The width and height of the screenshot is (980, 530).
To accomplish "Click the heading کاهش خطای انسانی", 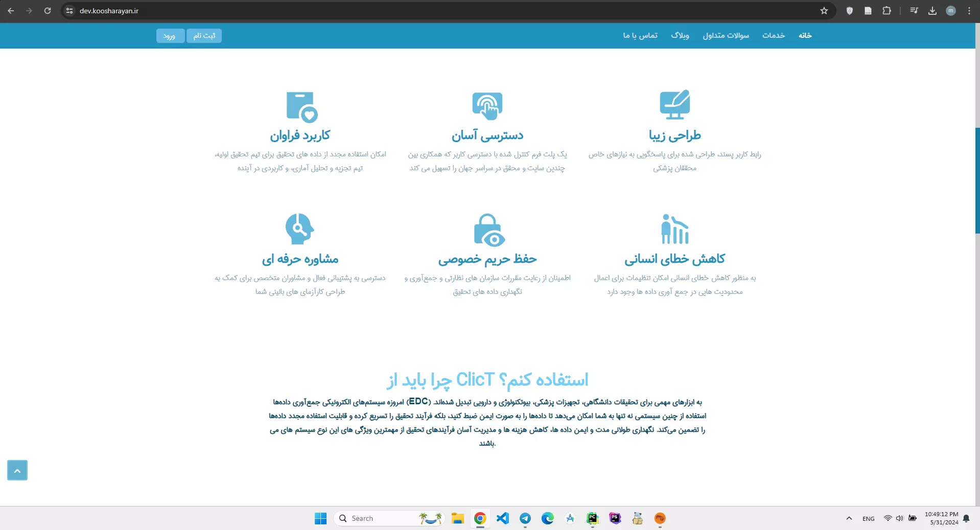I will 674,259.
